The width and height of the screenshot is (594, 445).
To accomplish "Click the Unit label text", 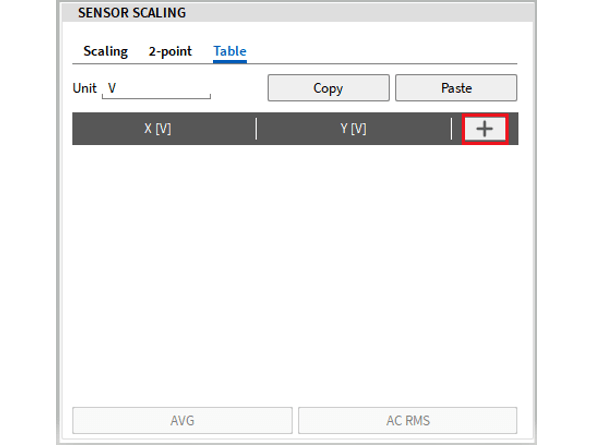I will click(84, 88).
